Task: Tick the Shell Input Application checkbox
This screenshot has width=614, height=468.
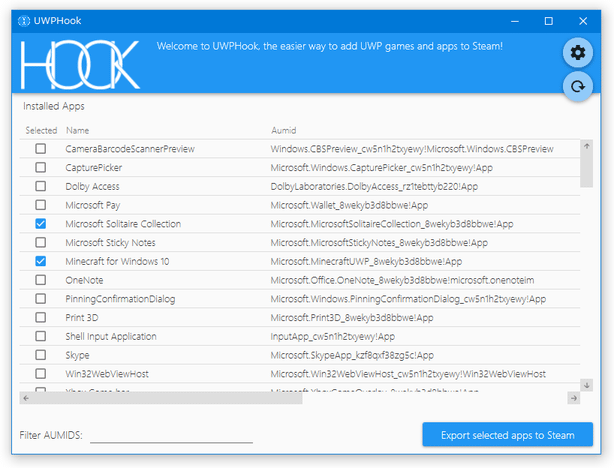Action: point(40,336)
